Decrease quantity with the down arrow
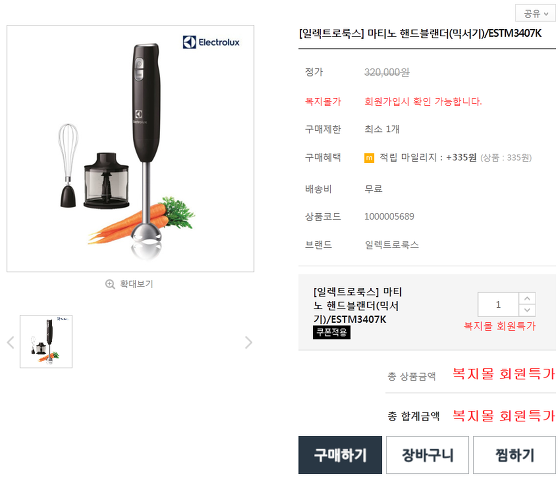Viewport: 560px width, 480px height. tap(527, 310)
